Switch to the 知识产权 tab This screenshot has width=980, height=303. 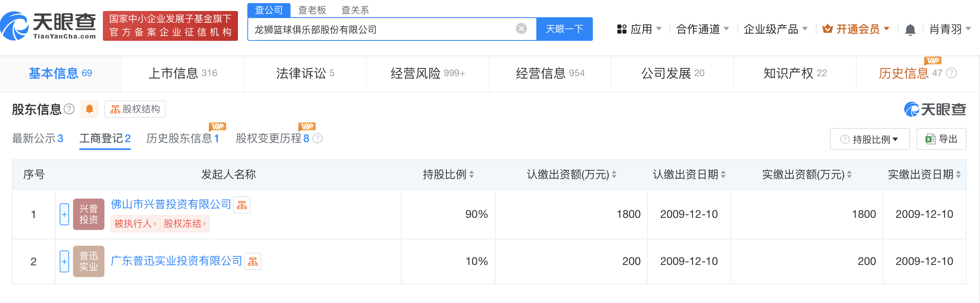coord(795,73)
